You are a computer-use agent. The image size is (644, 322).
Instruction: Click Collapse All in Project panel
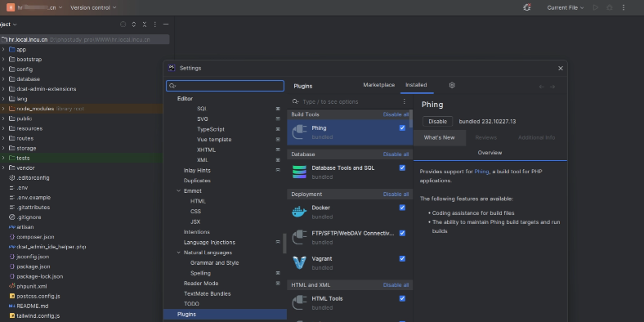(144, 25)
